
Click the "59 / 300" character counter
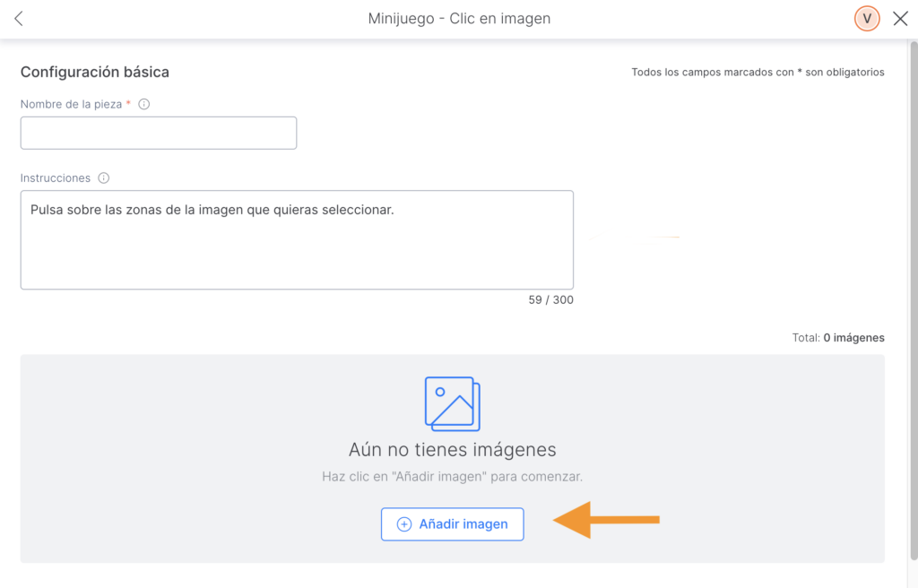click(550, 300)
